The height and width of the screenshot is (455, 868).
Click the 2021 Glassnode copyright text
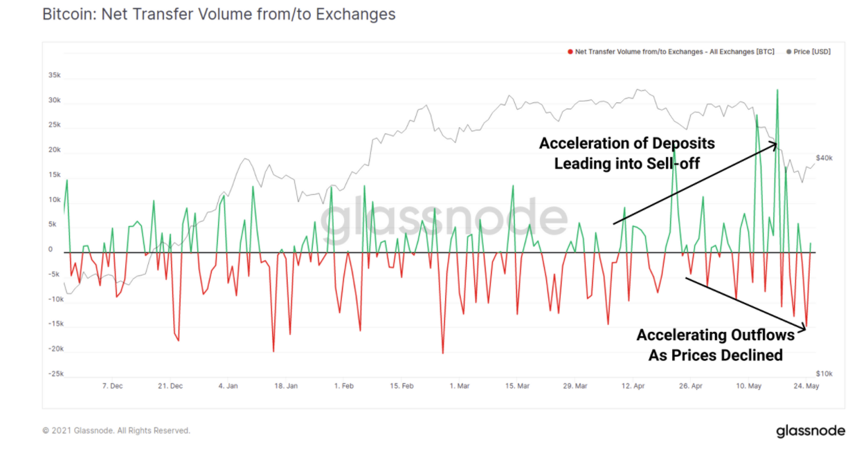pos(116,431)
